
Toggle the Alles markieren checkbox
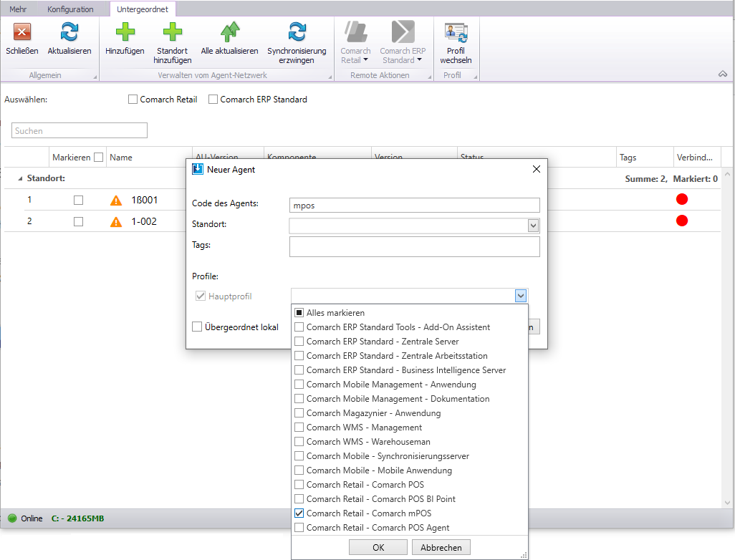[299, 312]
